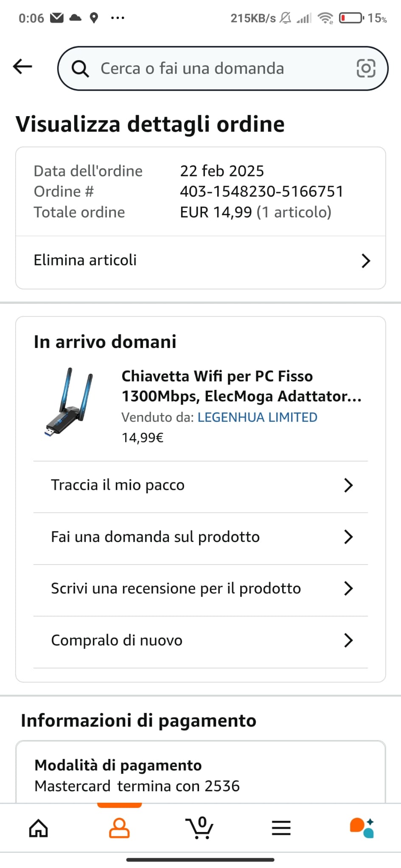Open the camera lens search icon
401x868 pixels.
coord(366,68)
